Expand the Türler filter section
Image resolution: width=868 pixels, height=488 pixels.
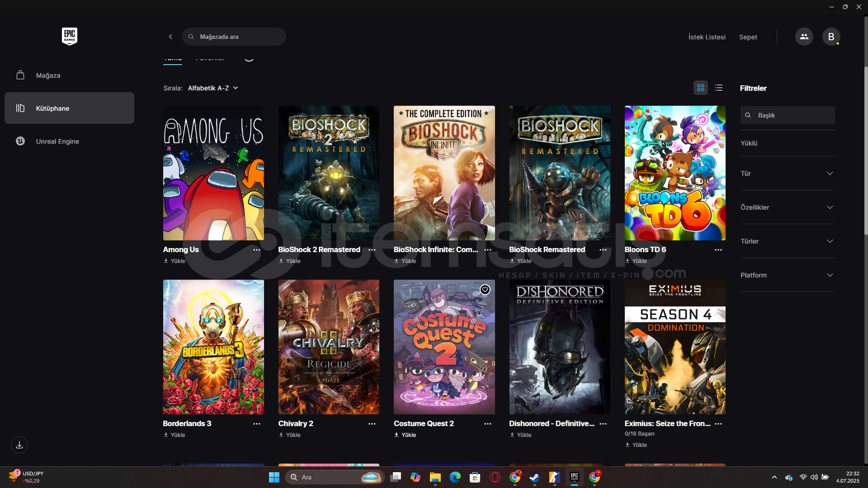point(788,241)
